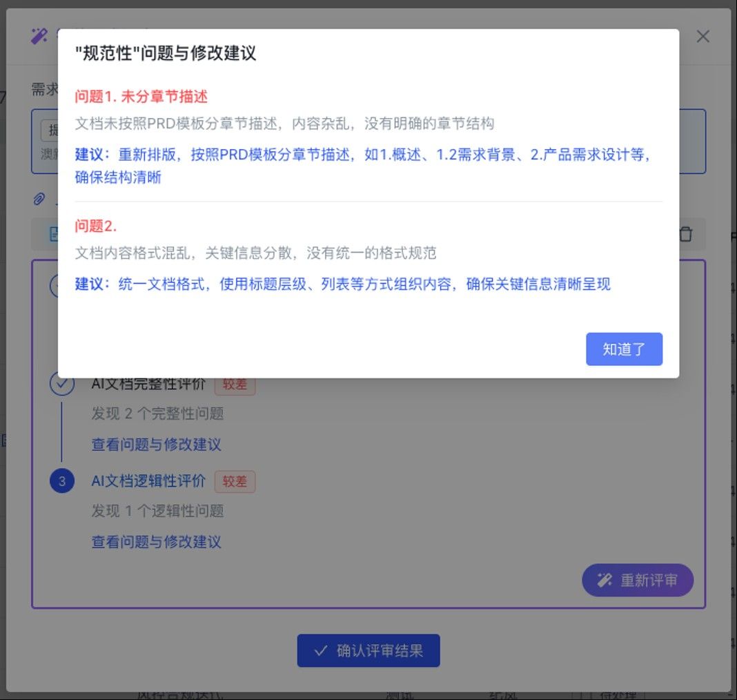Click the trash icon on the attachment row
This screenshot has width=737, height=700.
click(x=686, y=233)
